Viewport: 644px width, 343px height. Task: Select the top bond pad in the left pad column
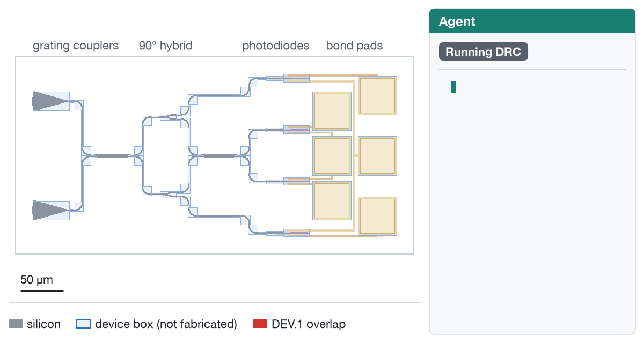click(x=332, y=111)
